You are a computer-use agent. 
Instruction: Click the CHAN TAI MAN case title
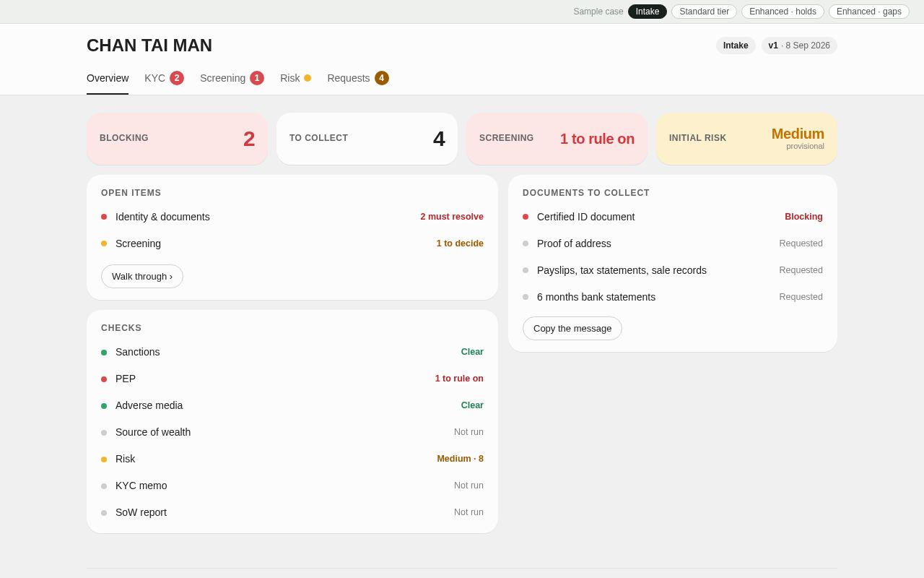pyautogui.click(x=149, y=46)
